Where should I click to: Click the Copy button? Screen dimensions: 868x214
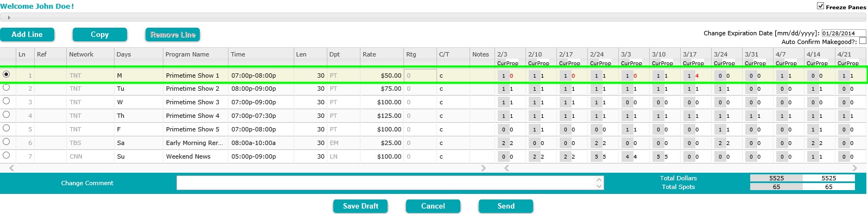pyautogui.click(x=100, y=34)
